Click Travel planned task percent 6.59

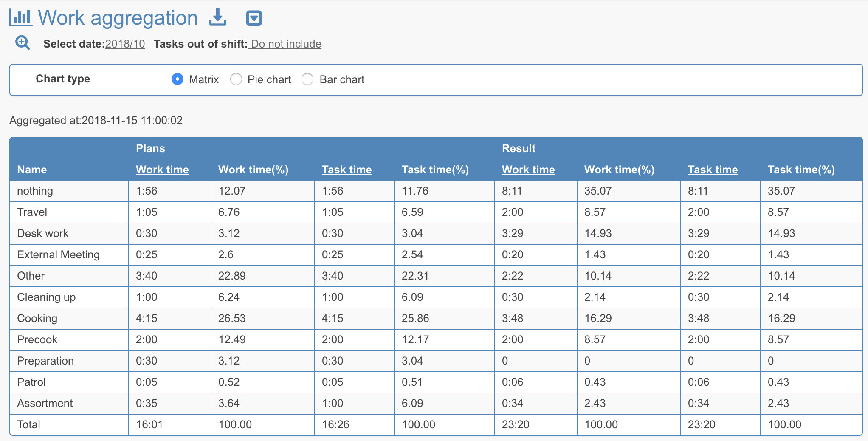[x=412, y=212]
